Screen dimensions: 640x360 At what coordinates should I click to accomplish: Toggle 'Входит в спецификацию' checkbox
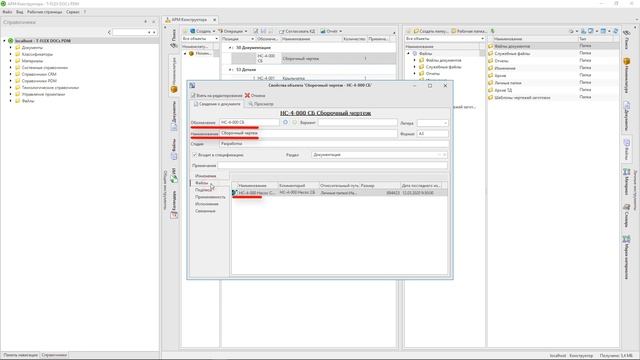coord(194,155)
